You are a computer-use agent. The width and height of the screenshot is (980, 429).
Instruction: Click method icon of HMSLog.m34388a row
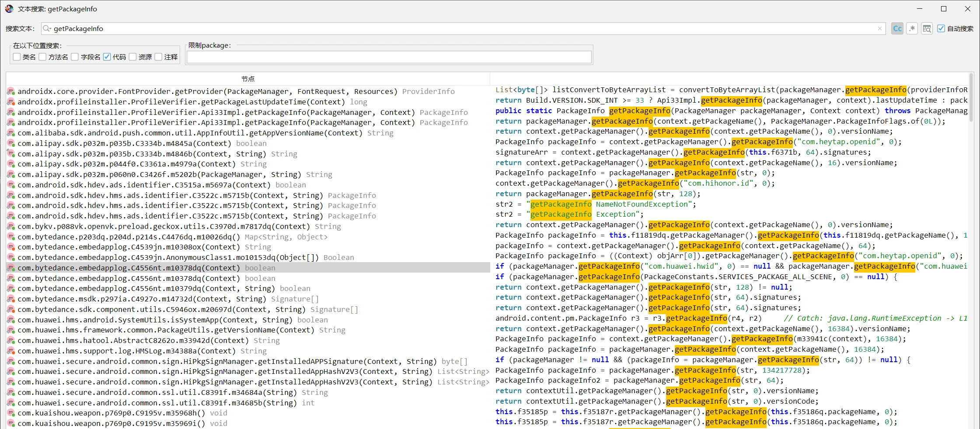11,351
